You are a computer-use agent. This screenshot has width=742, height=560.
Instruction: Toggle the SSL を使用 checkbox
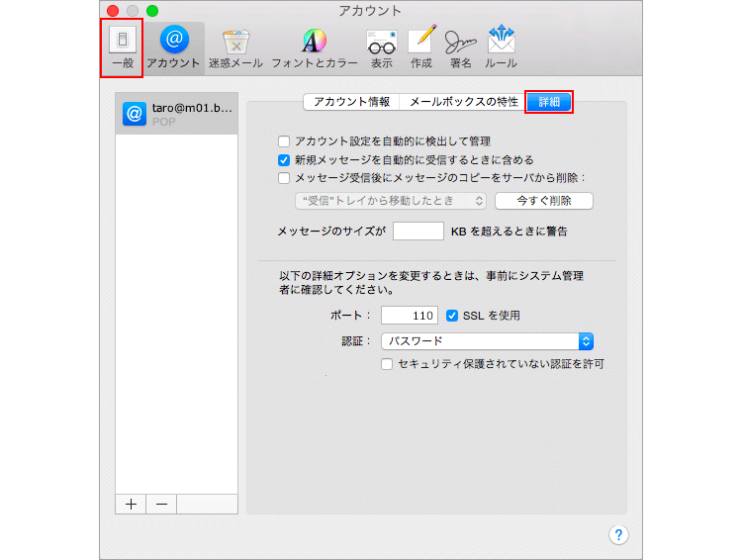[x=454, y=316]
